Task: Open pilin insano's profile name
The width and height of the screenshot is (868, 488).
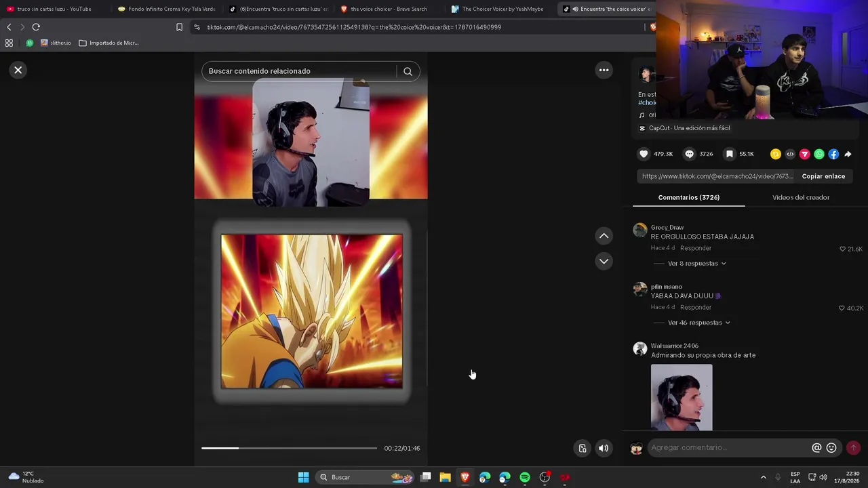Action: tap(667, 287)
